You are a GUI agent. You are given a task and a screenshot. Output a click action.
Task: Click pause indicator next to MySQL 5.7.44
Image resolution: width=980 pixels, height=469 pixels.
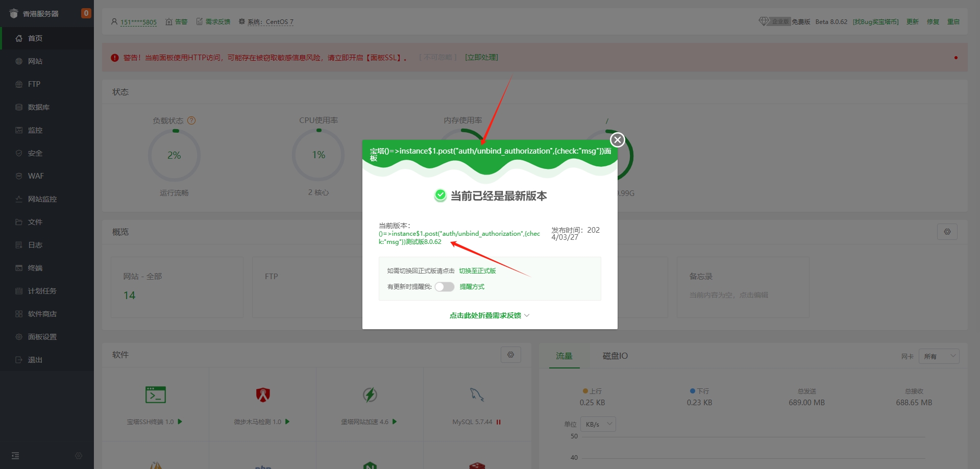499,422
